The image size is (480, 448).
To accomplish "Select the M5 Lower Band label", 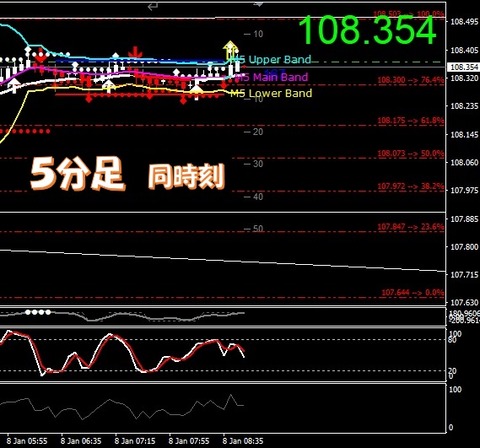I will [x=272, y=93].
